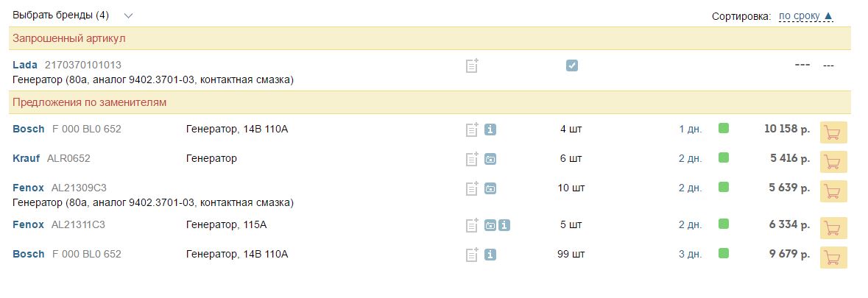Click green availability indicator for Krauf offer
Viewport: 868px width, 298px height.
(x=723, y=157)
